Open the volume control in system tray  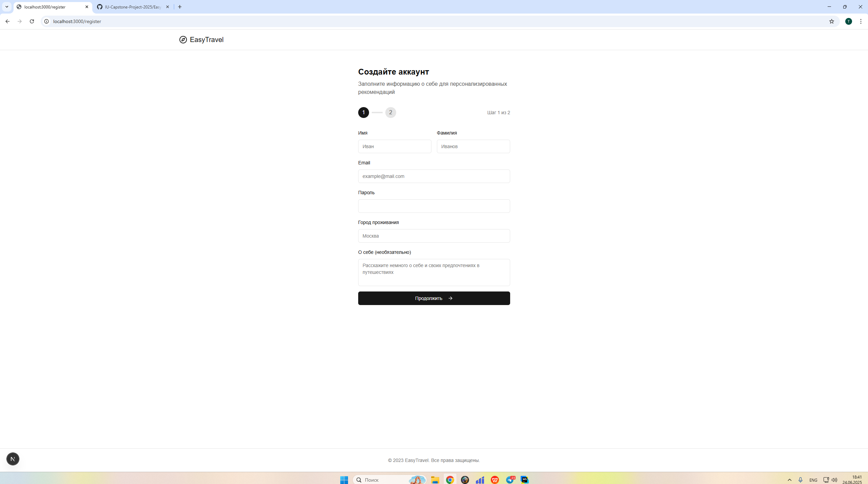[834, 480]
